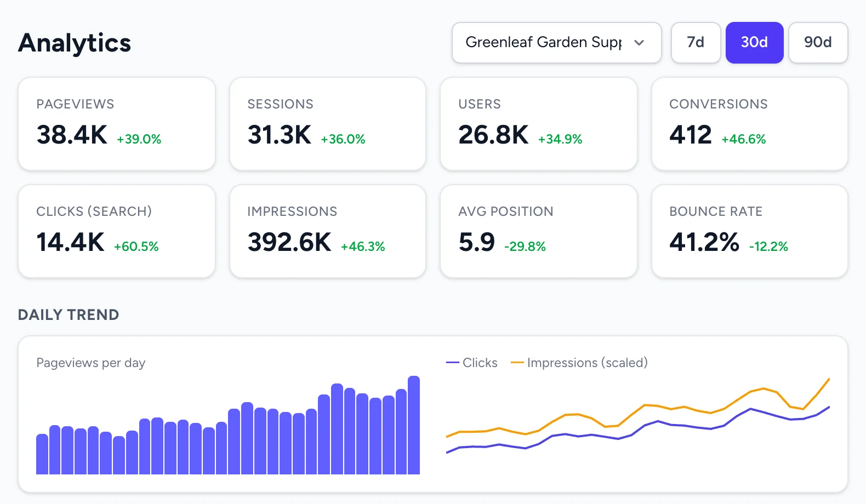Viewport: 866px width, 504px height.
Task: Click the +36.0% sessions change
Action: pyautogui.click(x=343, y=139)
